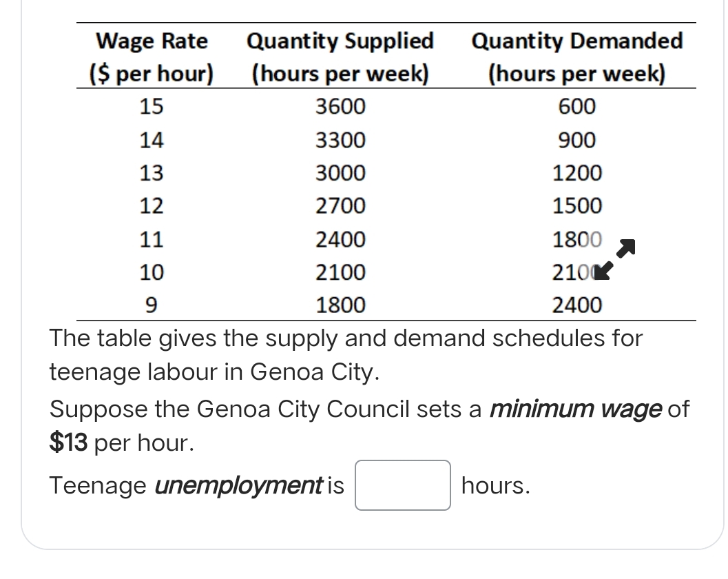
Task: Click the demanded value 1800 near the arrows
Action: (578, 239)
